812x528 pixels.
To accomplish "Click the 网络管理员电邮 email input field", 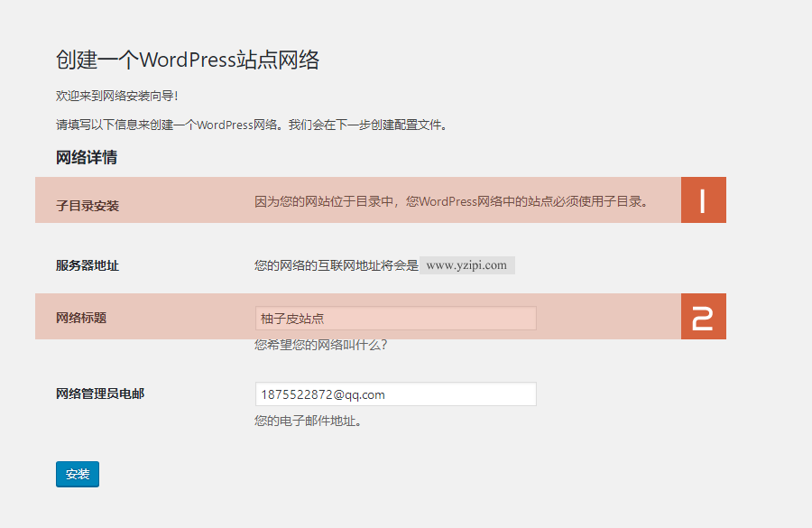I will (x=395, y=394).
